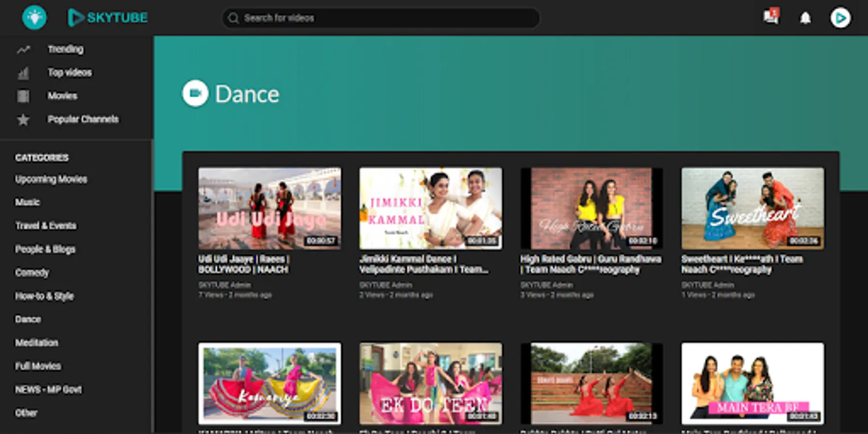868x434 pixels.
Task: Click the Movies film icon
Action: tap(23, 96)
